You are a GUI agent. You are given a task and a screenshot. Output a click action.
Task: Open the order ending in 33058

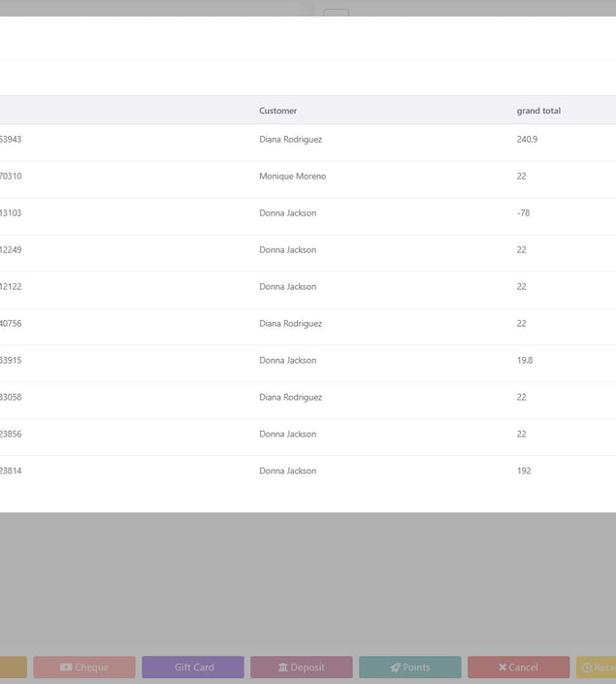pyautogui.click(x=11, y=398)
